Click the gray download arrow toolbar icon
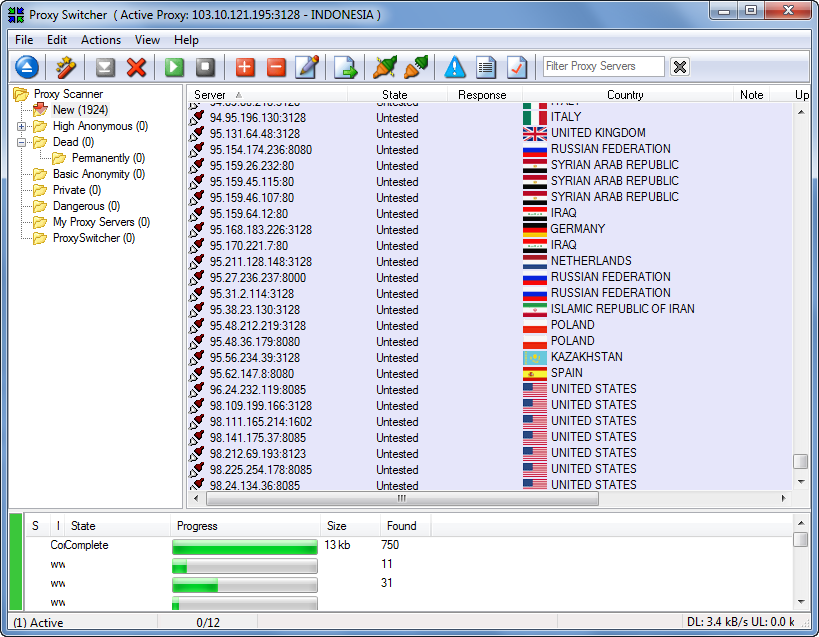 coord(105,67)
